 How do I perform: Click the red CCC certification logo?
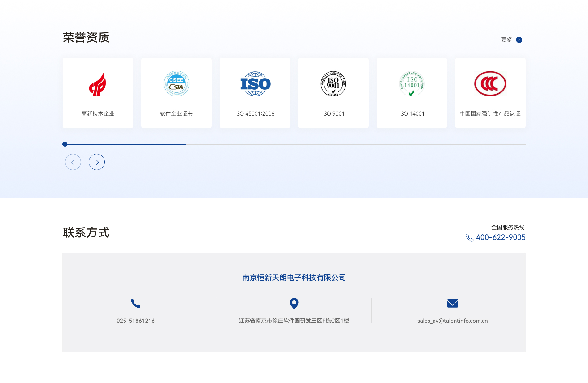pyautogui.click(x=490, y=84)
